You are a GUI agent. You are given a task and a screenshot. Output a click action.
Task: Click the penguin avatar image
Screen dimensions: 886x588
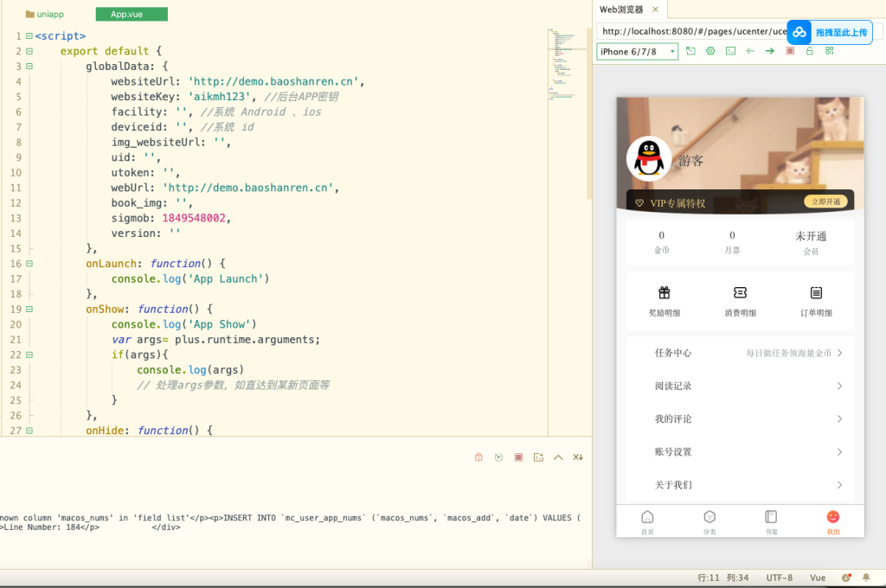649,159
